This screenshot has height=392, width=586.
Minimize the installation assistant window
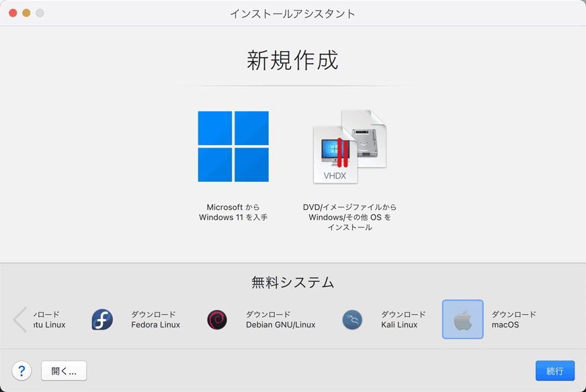(26, 13)
